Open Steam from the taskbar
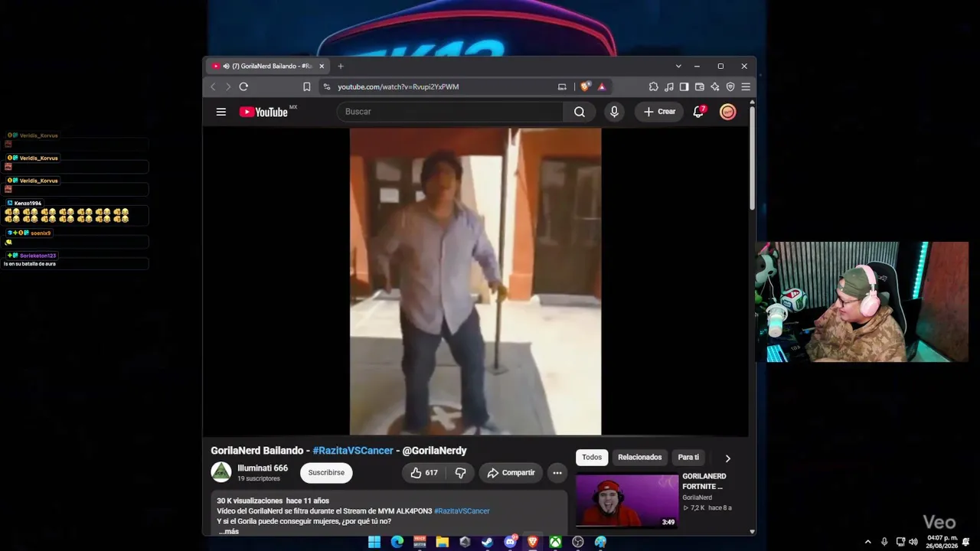 coord(487,542)
